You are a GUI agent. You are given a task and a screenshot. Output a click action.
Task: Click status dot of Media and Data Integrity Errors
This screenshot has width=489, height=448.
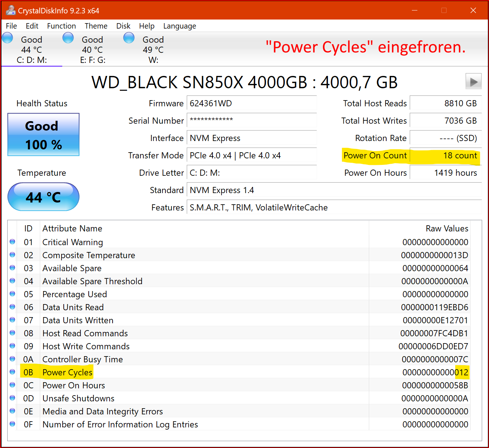click(12, 411)
